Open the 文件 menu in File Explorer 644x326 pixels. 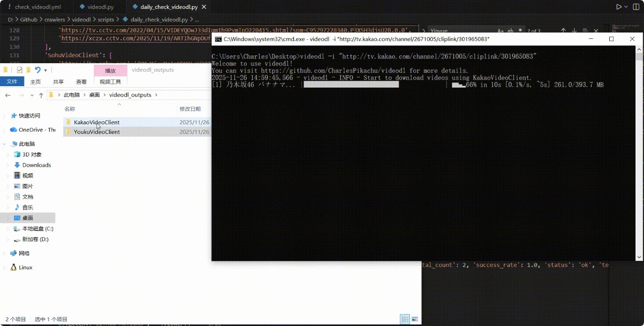tap(12, 81)
